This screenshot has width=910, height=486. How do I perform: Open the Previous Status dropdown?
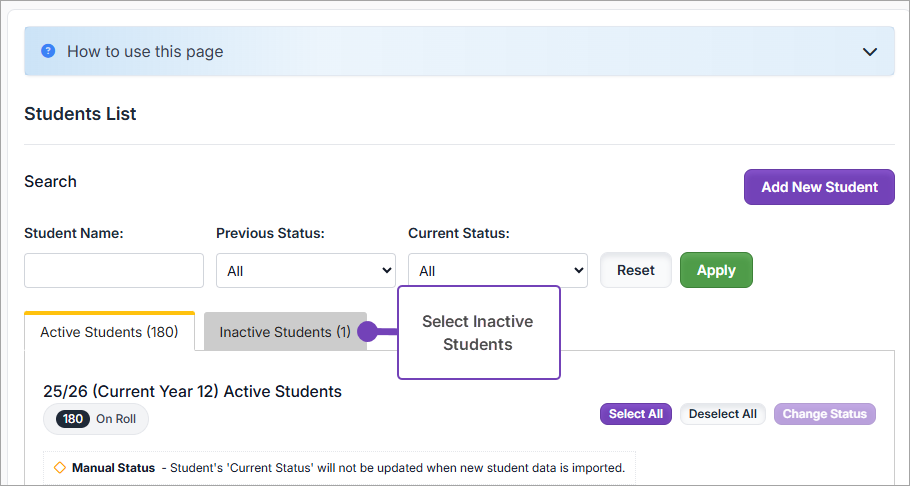[x=306, y=271]
